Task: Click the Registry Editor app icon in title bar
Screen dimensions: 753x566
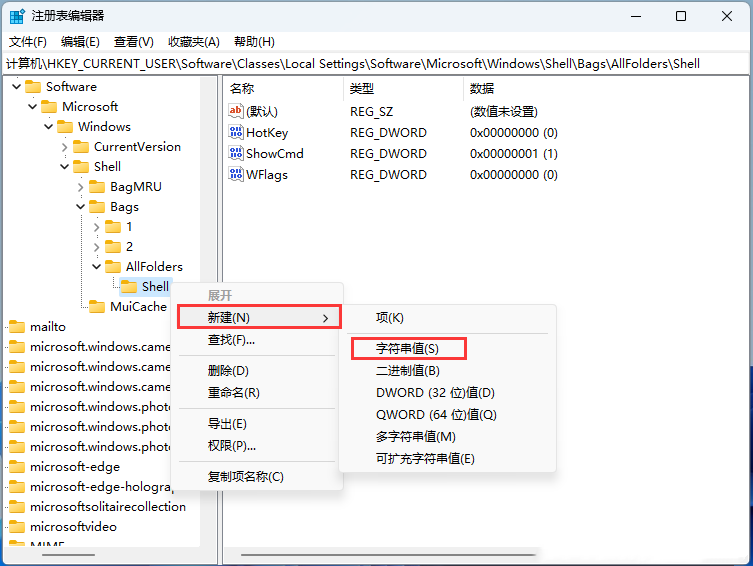Action: [x=17, y=16]
